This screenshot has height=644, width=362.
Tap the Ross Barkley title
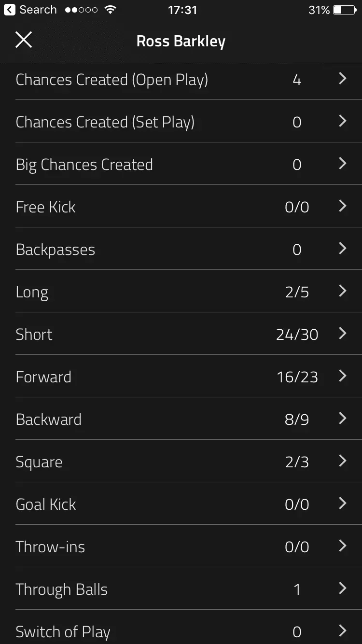point(181,41)
